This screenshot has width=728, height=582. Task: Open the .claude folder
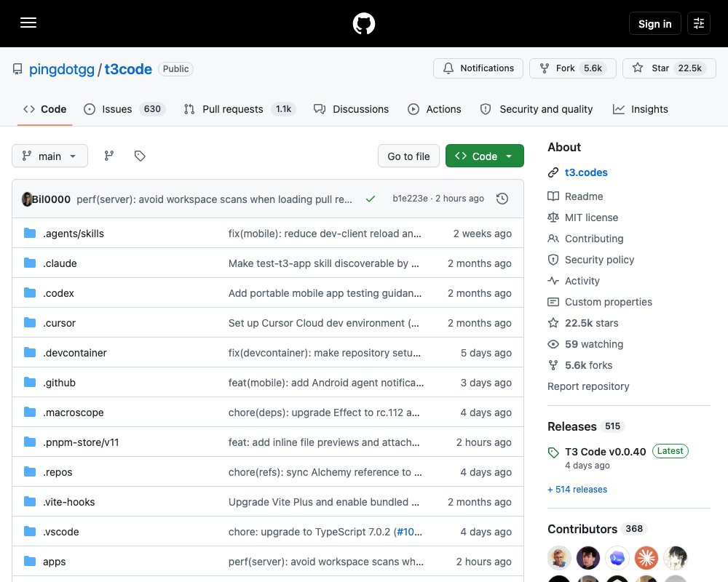coord(60,263)
